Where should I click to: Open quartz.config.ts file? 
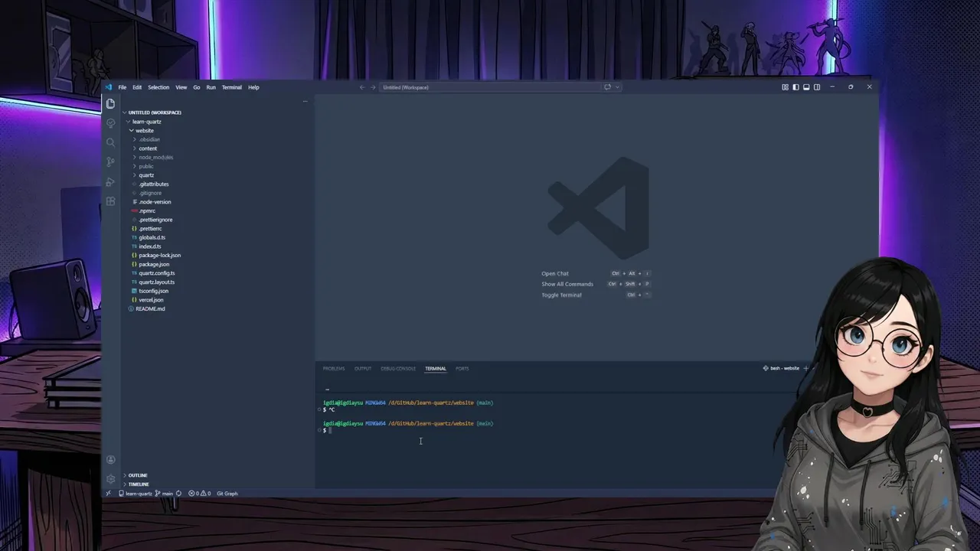[x=156, y=273]
